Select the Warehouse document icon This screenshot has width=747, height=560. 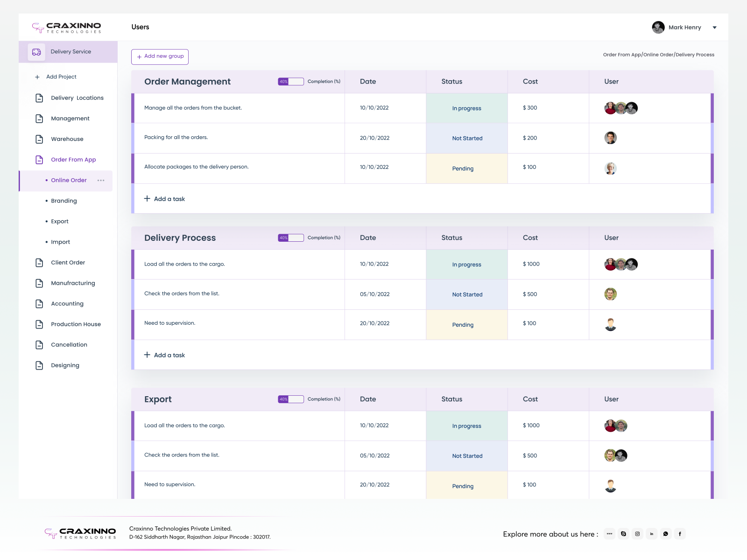pyautogui.click(x=39, y=139)
